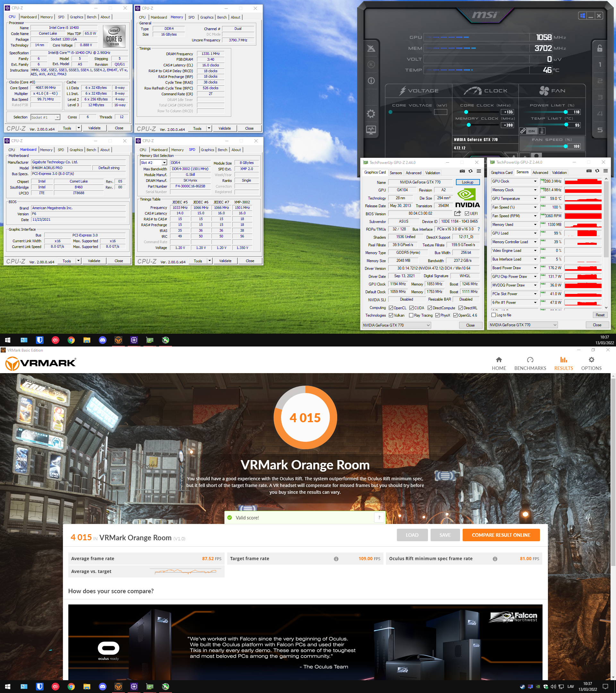Toggle the UEFI checkbox in GPU-Z
This screenshot has width=616, height=693.
[467, 214]
